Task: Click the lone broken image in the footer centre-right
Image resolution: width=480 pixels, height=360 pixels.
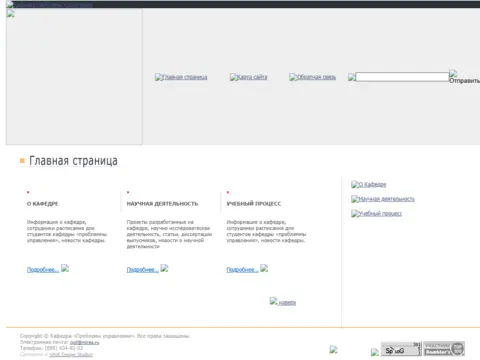Action: click(x=334, y=349)
